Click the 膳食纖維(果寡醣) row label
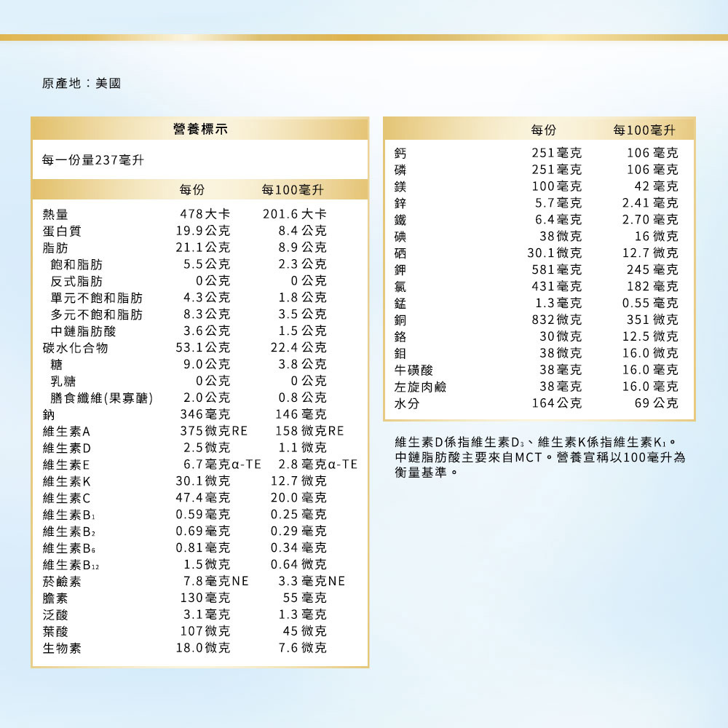 click(106, 397)
